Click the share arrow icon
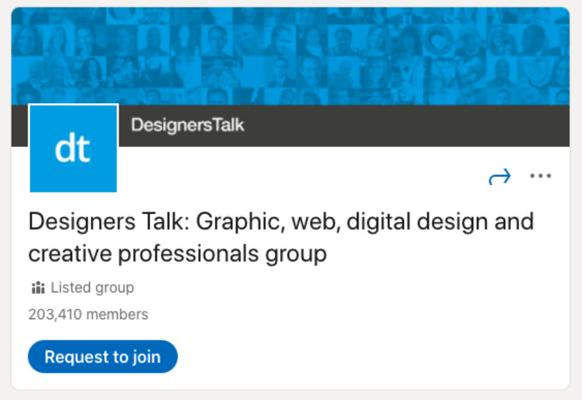 (500, 176)
